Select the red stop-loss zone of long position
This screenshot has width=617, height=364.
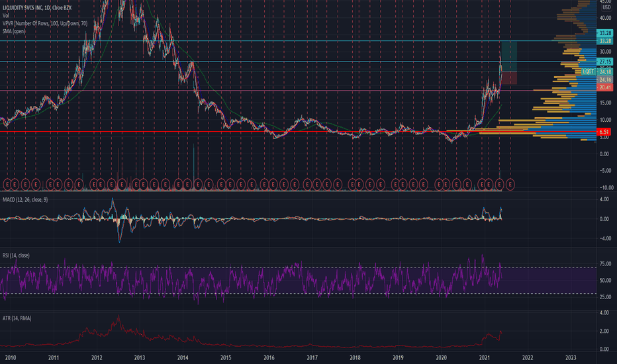point(509,78)
